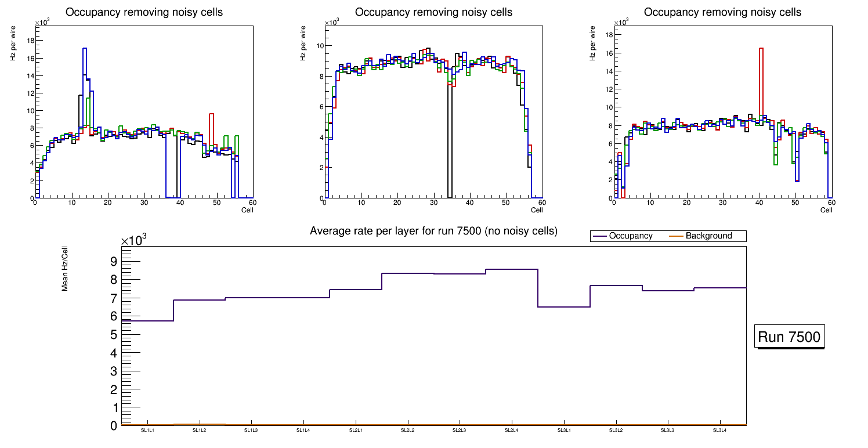
Task: Click the title of the leftmost occupancy plot
Action: coord(144,12)
